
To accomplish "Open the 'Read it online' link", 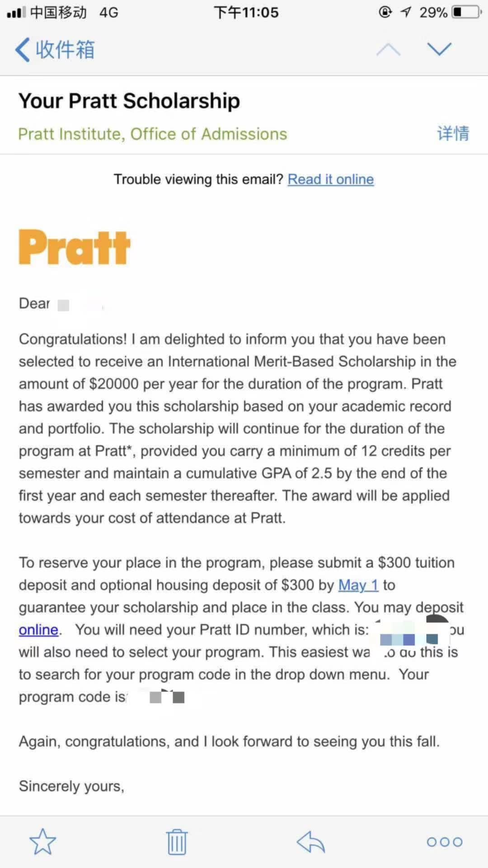I will [331, 179].
